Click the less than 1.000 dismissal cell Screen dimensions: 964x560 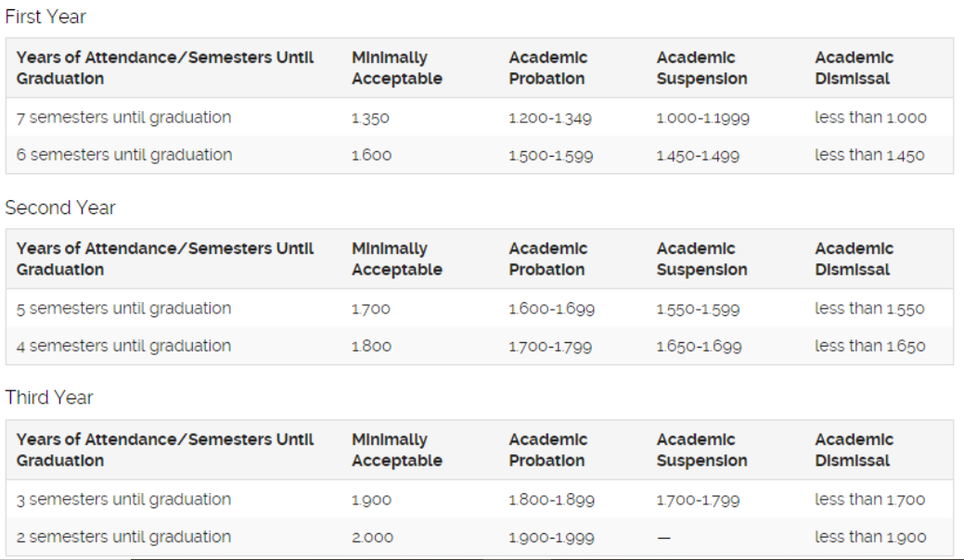tap(870, 118)
